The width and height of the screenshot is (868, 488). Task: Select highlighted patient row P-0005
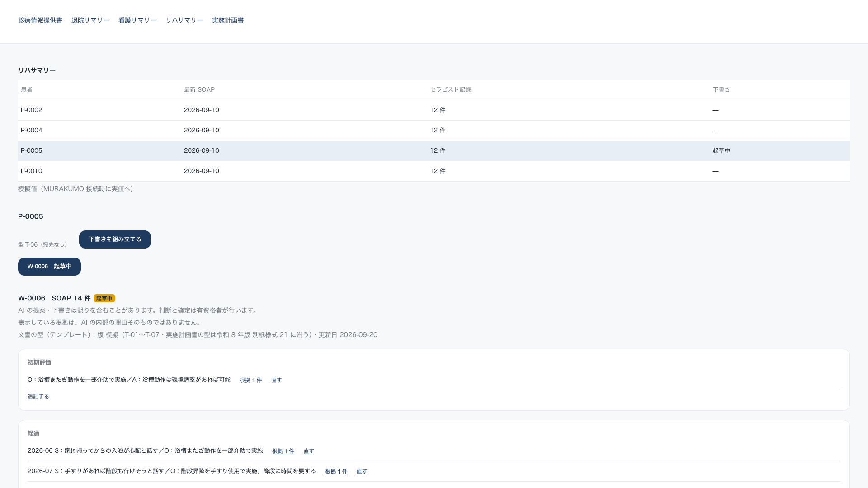tap(434, 151)
